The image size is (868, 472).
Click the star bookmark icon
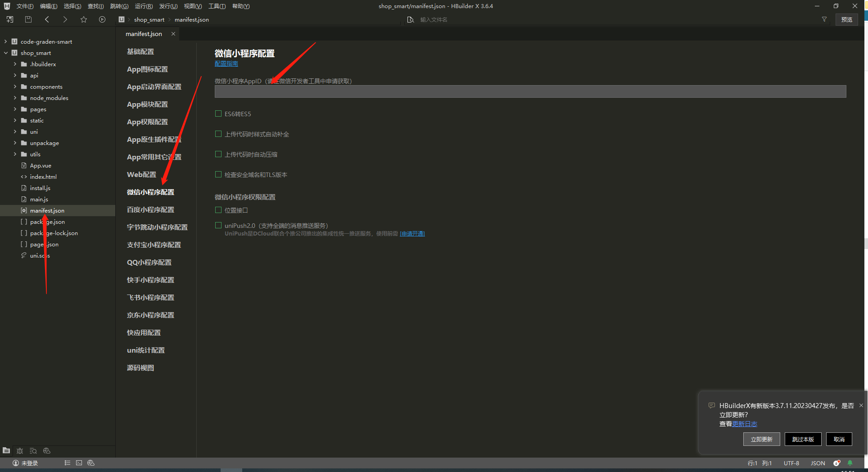tap(84, 19)
